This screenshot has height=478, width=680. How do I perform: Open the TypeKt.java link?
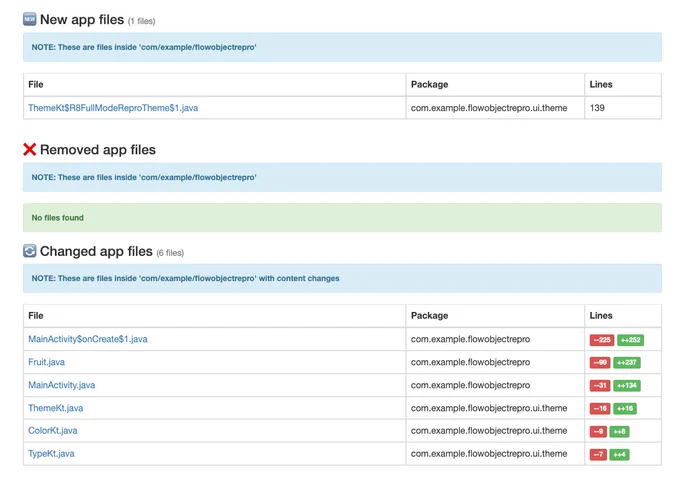coord(51,454)
